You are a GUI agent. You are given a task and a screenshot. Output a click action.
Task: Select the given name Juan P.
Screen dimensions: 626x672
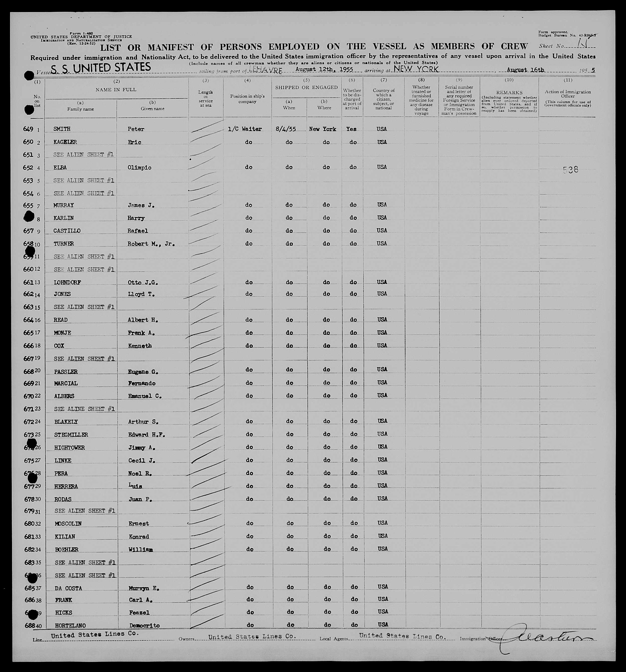140,499
